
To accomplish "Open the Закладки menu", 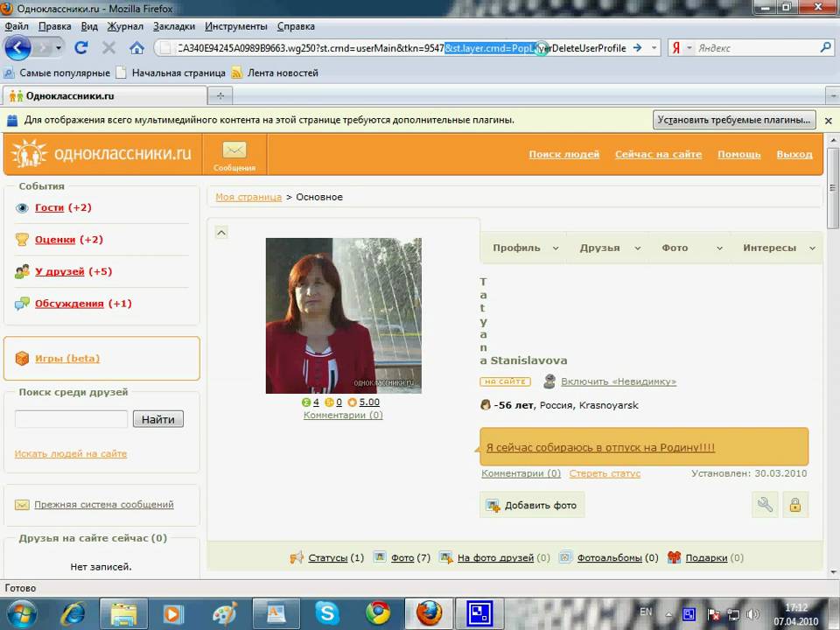I will point(174,26).
